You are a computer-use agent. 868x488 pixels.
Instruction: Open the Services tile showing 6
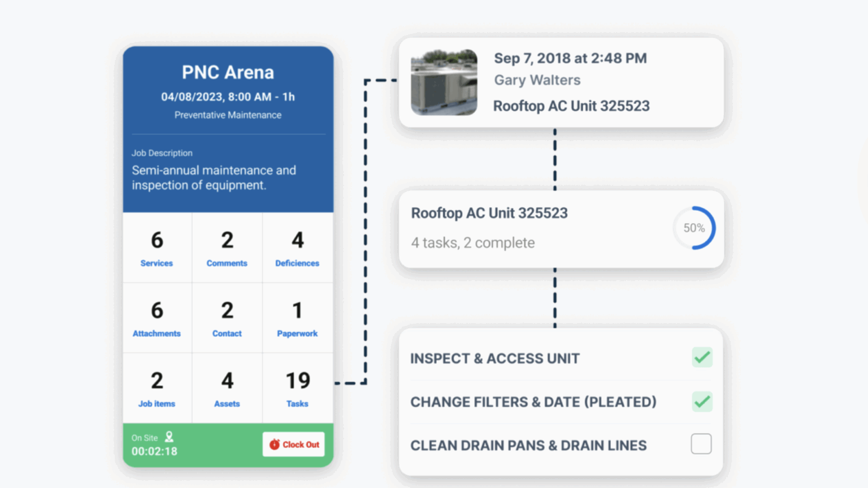click(x=157, y=247)
